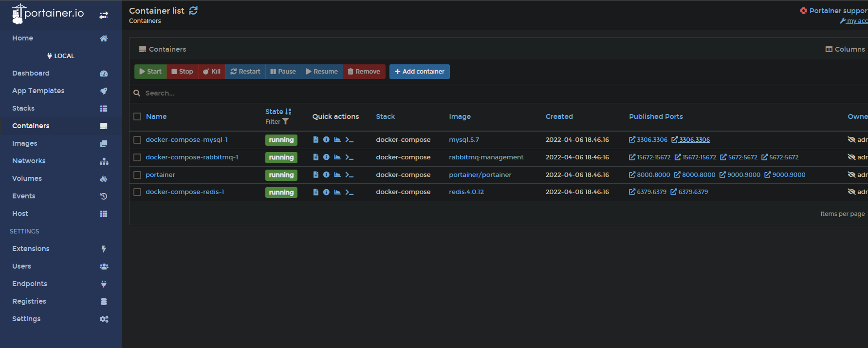Open console for docker-compose-redis-1
Screen dimensions: 868x348
click(349, 192)
